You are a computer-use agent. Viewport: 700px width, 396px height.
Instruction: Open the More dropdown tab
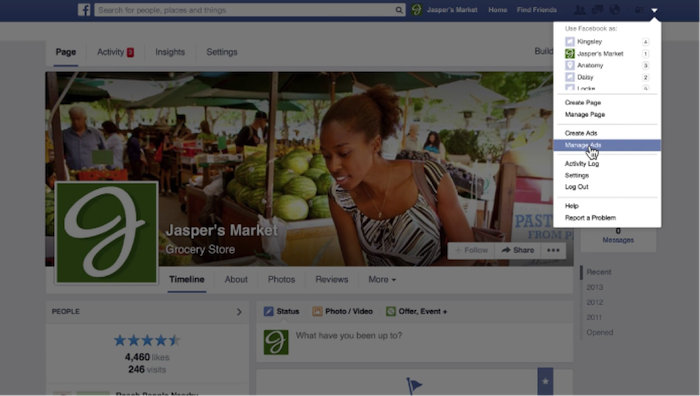click(x=382, y=279)
